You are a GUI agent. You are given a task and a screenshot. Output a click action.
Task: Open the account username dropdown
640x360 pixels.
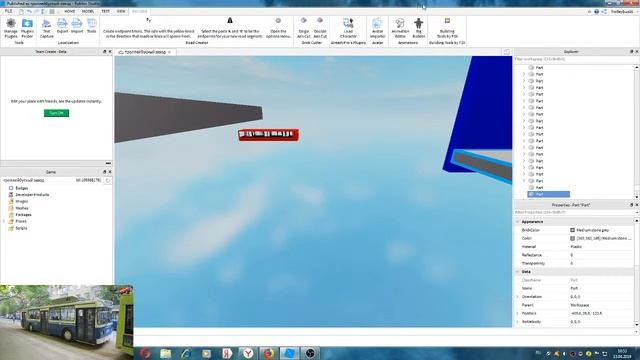pos(623,11)
